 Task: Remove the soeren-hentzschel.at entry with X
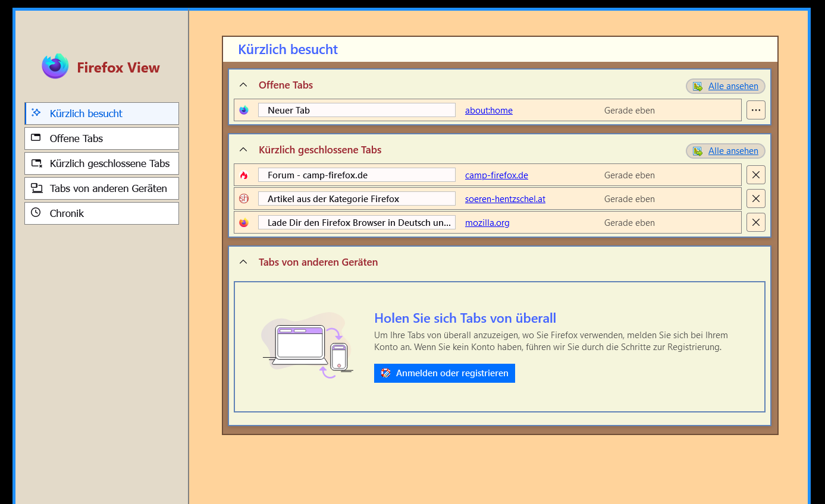[755, 199]
